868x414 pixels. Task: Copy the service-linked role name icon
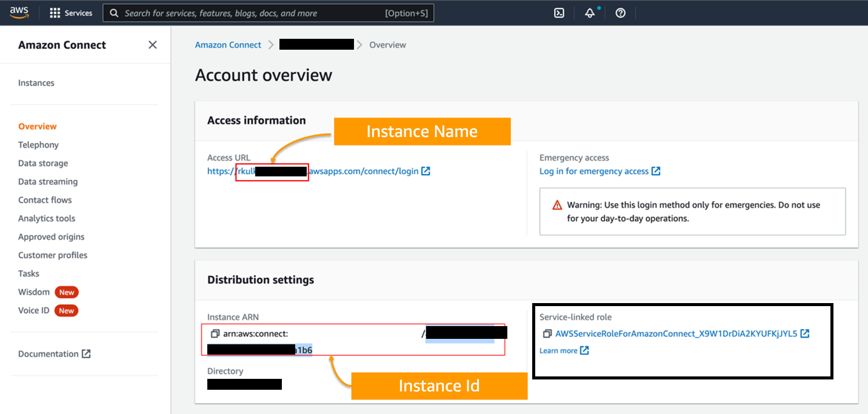point(547,333)
